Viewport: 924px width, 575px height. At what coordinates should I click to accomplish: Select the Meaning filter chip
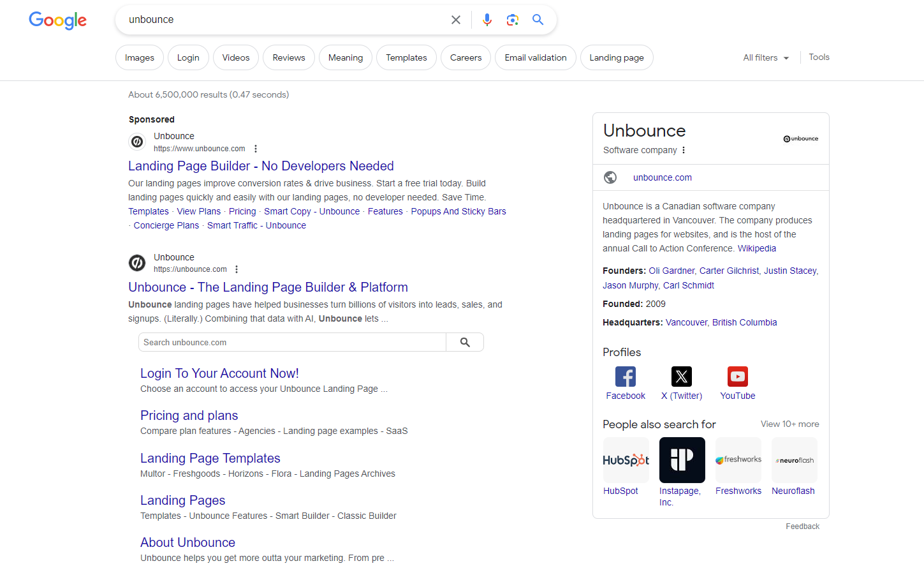[346, 57]
